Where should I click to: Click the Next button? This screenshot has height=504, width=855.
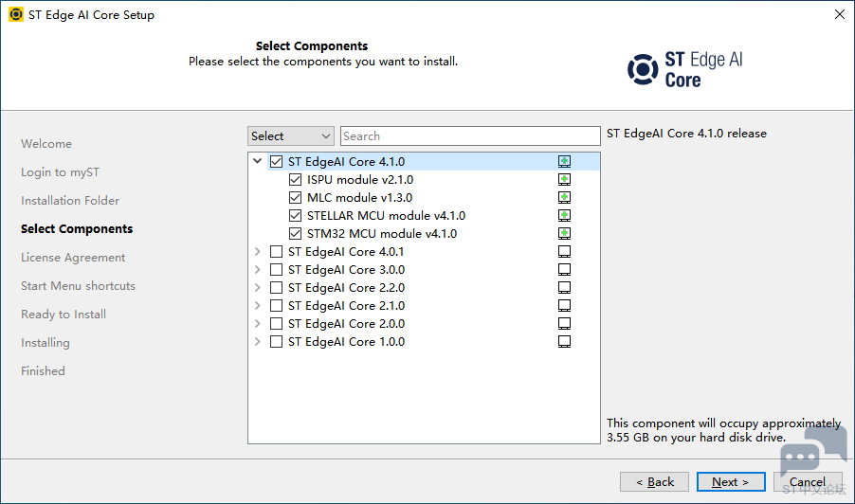pos(731,482)
